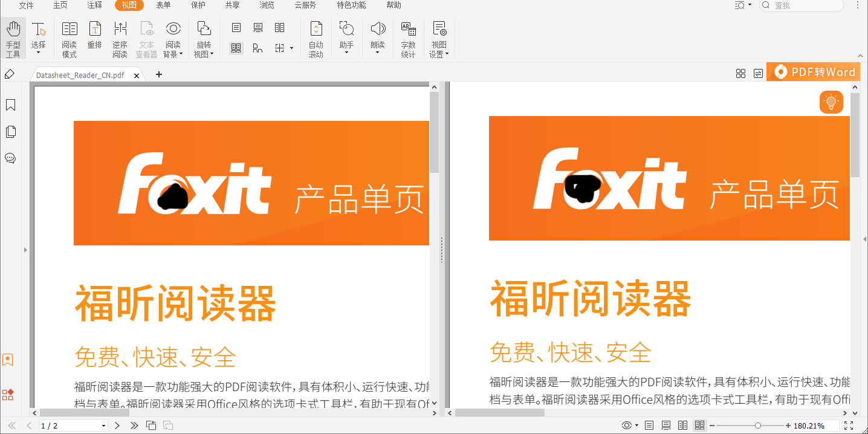Expand the collapsed right side panel
This screenshot has height=434, width=868.
tap(864, 239)
